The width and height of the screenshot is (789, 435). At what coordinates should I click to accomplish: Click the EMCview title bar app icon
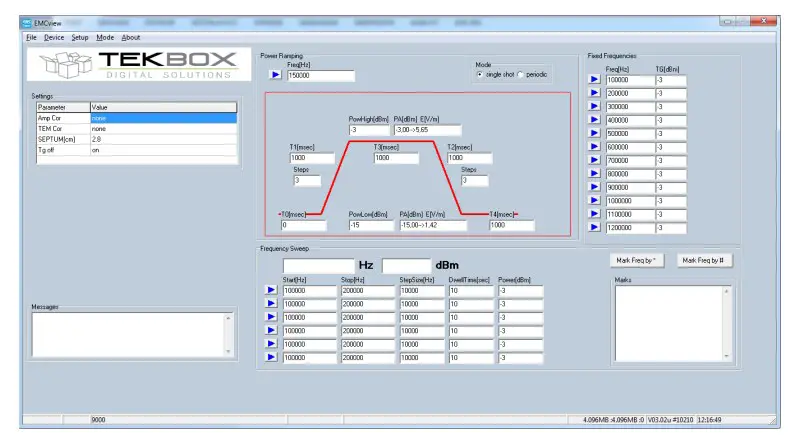27,23
